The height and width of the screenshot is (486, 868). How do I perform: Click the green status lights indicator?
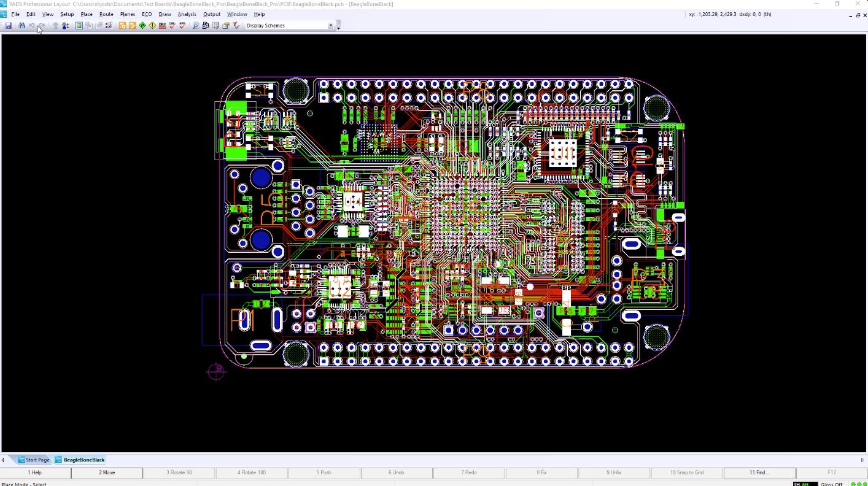coord(858,484)
